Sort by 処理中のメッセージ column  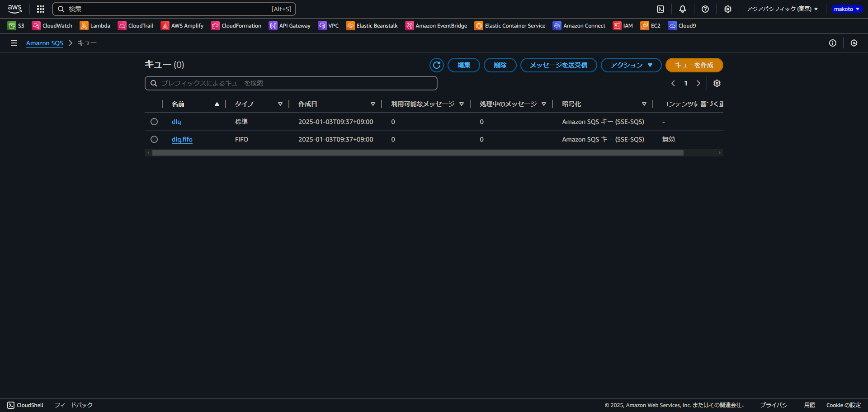pos(513,104)
